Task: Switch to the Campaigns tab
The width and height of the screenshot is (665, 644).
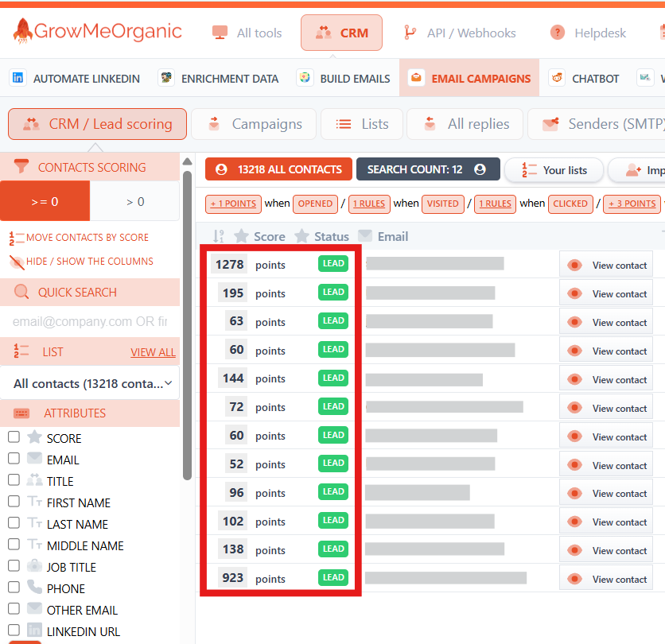Action: pos(254,124)
